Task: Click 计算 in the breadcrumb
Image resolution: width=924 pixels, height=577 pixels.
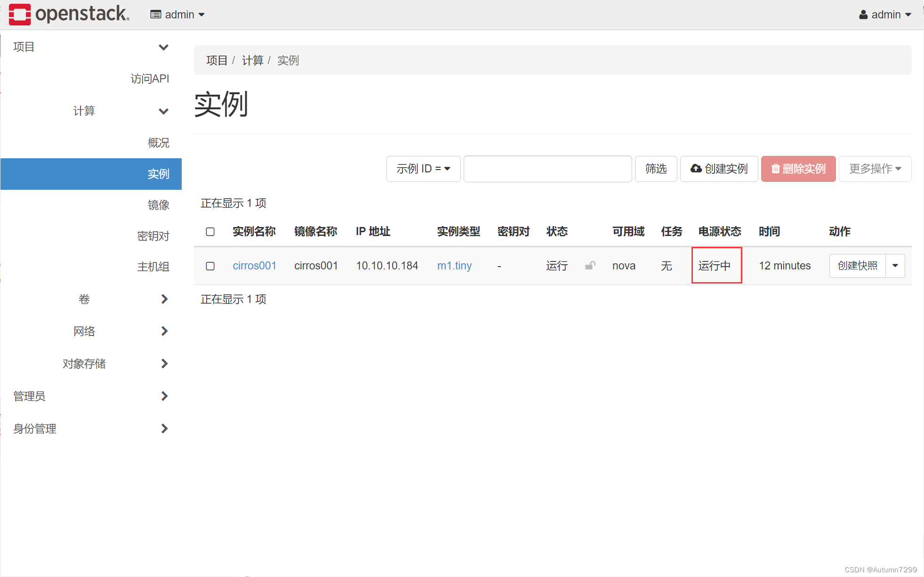Action: tap(252, 60)
